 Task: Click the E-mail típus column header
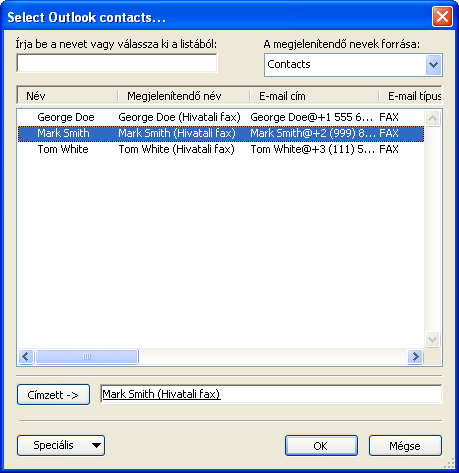tap(411, 96)
